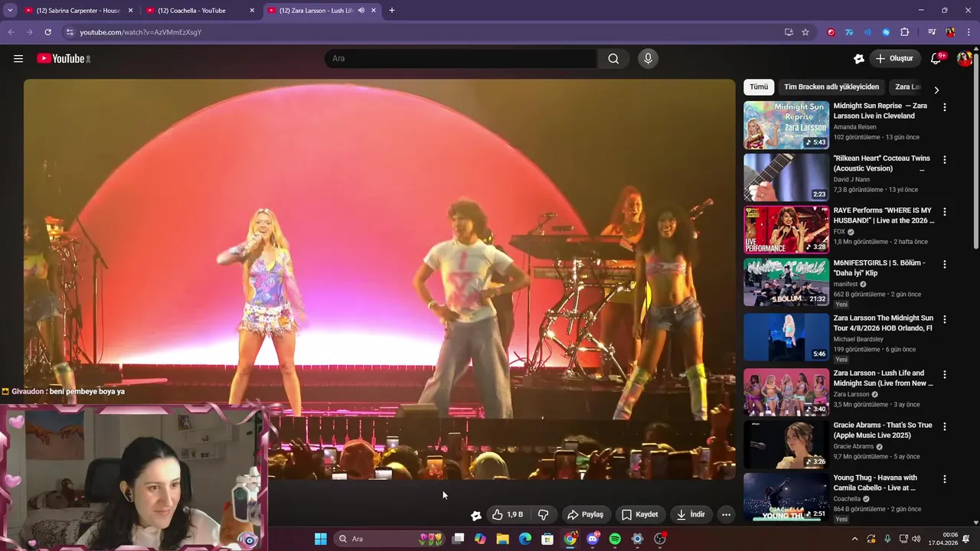
Task: Open Gracie Abrams That's So True title
Action: pos(883,430)
